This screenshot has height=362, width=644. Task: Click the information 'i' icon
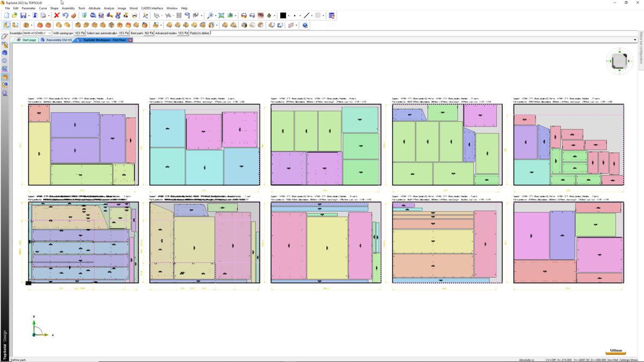pyautogui.click(x=35, y=16)
